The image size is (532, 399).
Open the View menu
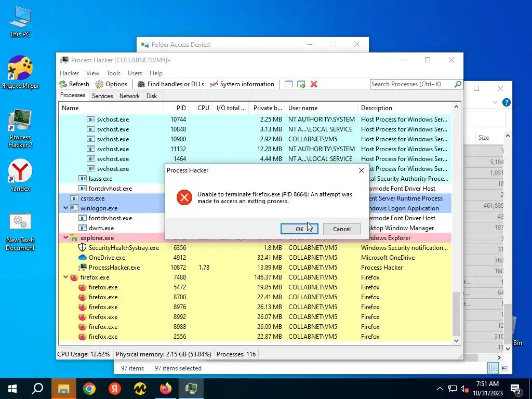[x=92, y=73]
